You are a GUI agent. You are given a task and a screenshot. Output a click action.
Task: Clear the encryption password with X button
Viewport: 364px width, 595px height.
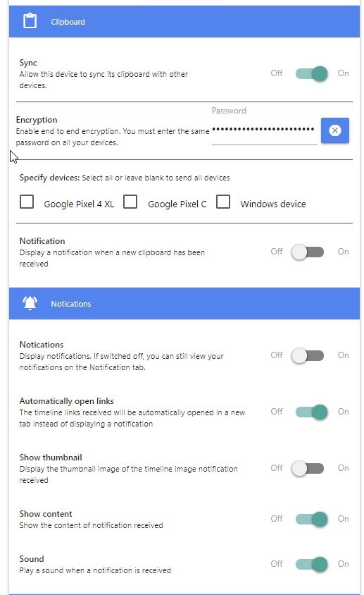click(335, 130)
